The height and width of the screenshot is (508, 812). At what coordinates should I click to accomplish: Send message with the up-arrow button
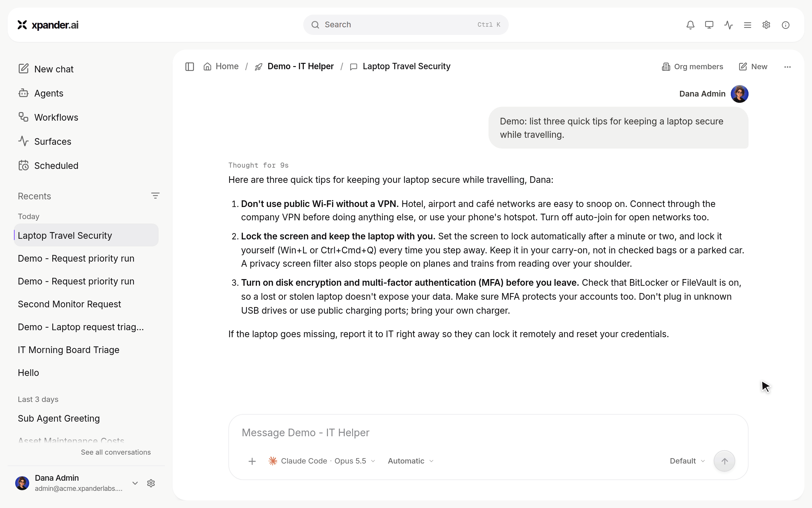pos(724,461)
